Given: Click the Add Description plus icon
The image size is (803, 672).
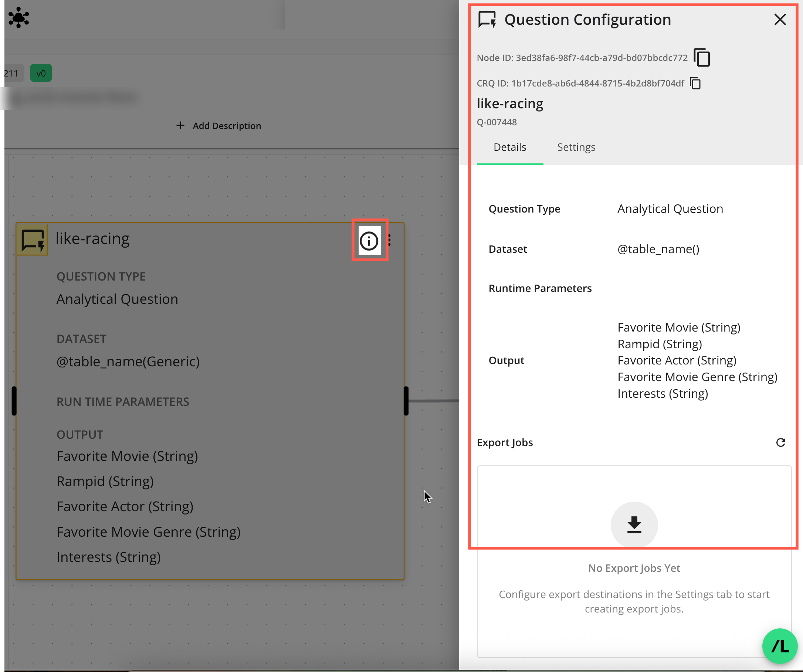Looking at the screenshot, I should (180, 125).
